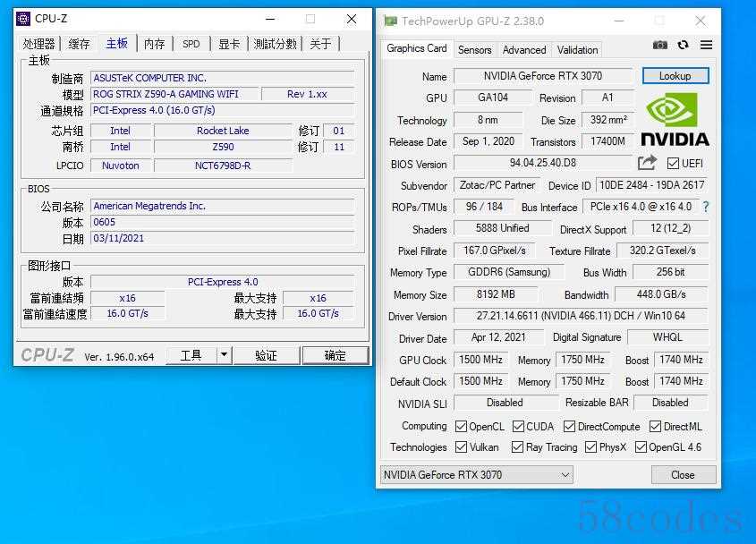
Task: Click the American Megatrends Inc. value
Action: pyautogui.click(x=222, y=206)
